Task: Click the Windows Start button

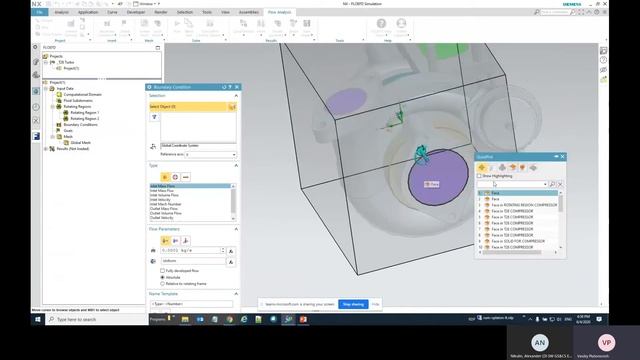Action: (38, 320)
